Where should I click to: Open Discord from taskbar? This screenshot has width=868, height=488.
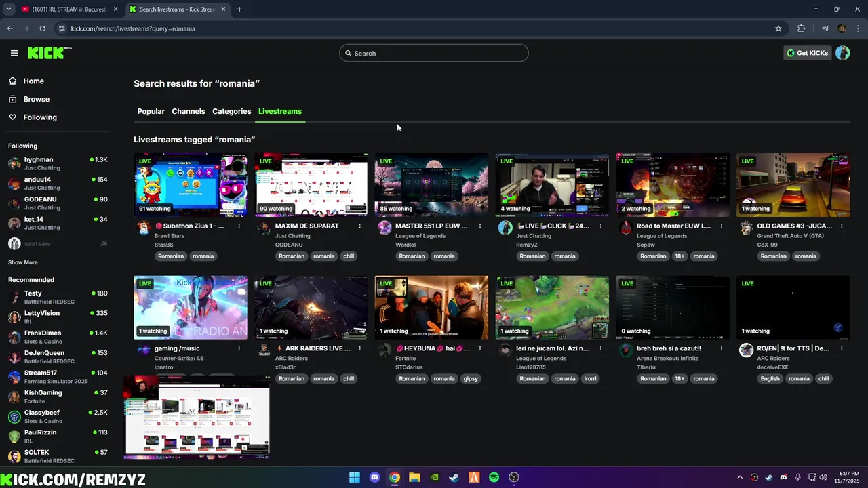(374, 477)
